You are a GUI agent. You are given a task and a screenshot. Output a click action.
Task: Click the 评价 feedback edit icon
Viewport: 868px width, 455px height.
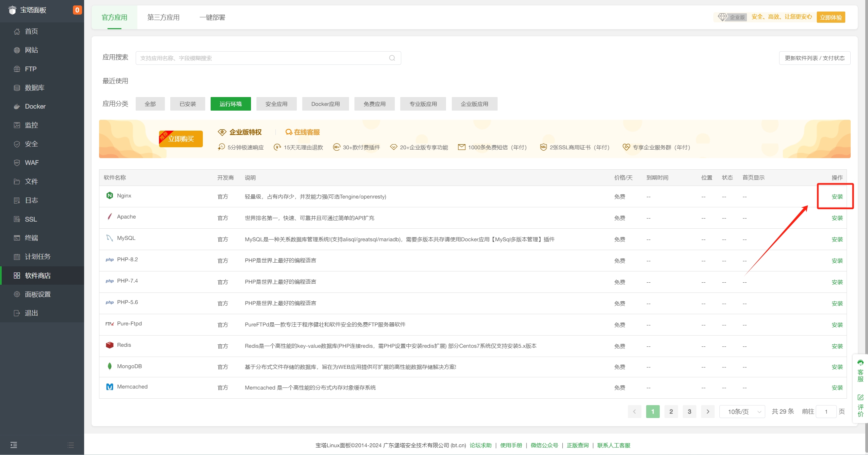pos(860,397)
